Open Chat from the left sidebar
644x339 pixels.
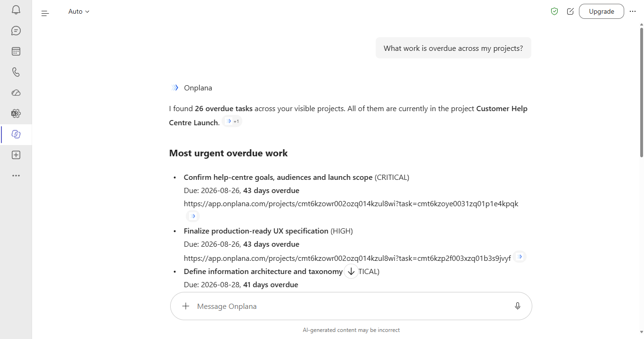coord(16,31)
